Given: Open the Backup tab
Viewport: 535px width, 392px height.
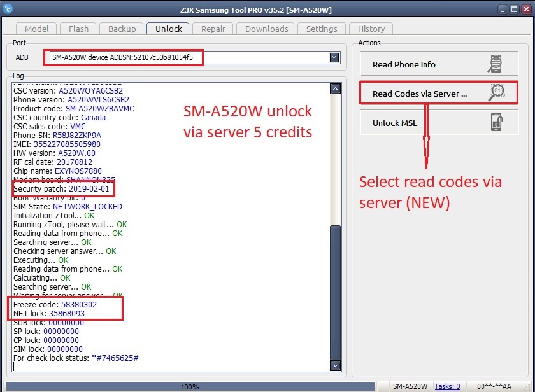Looking at the screenshot, I should [122, 29].
